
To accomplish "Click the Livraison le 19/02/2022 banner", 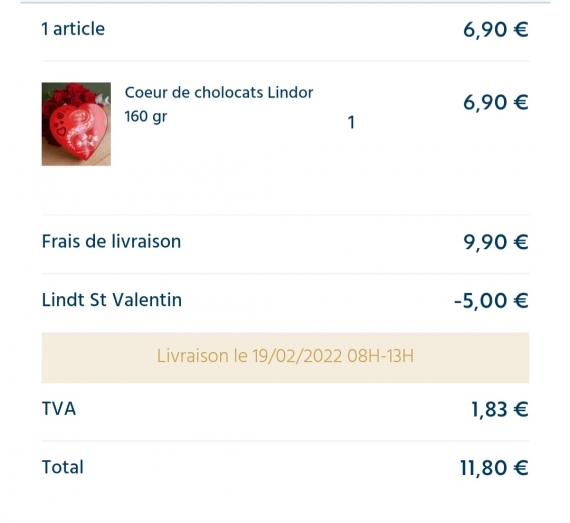I will click(285, 357).
